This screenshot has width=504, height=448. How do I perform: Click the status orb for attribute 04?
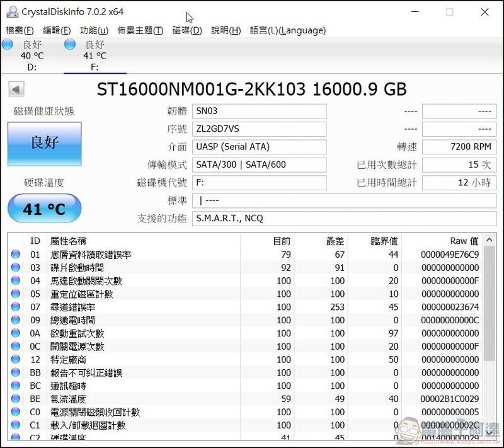[x=15, y=280]
